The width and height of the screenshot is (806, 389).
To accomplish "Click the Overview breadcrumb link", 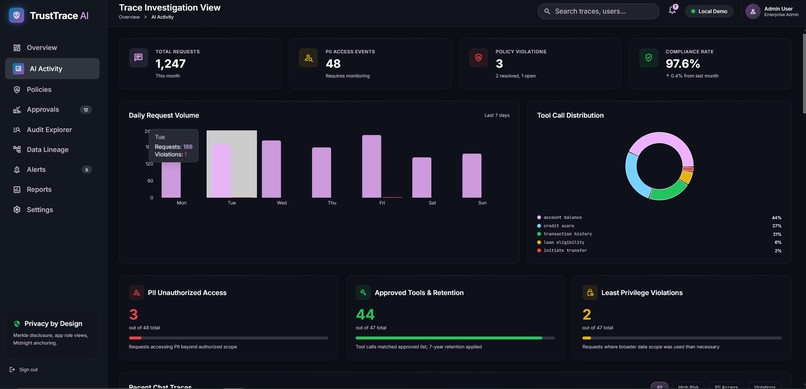I will tap(129, 17).
